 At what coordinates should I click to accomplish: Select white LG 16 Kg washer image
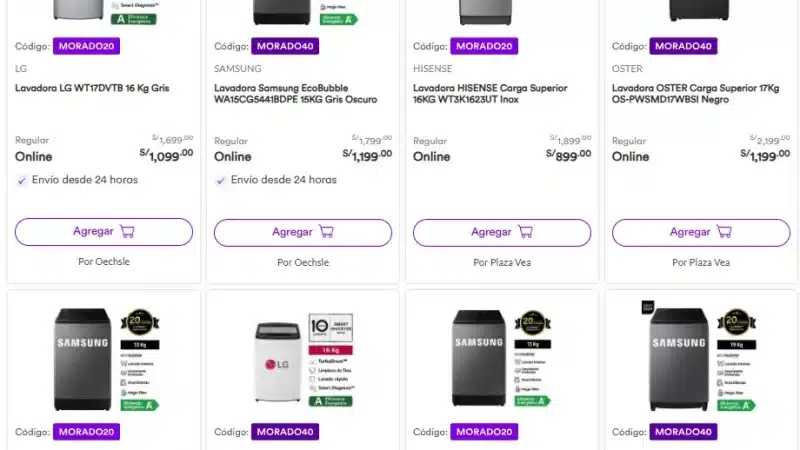pos(282,362)
